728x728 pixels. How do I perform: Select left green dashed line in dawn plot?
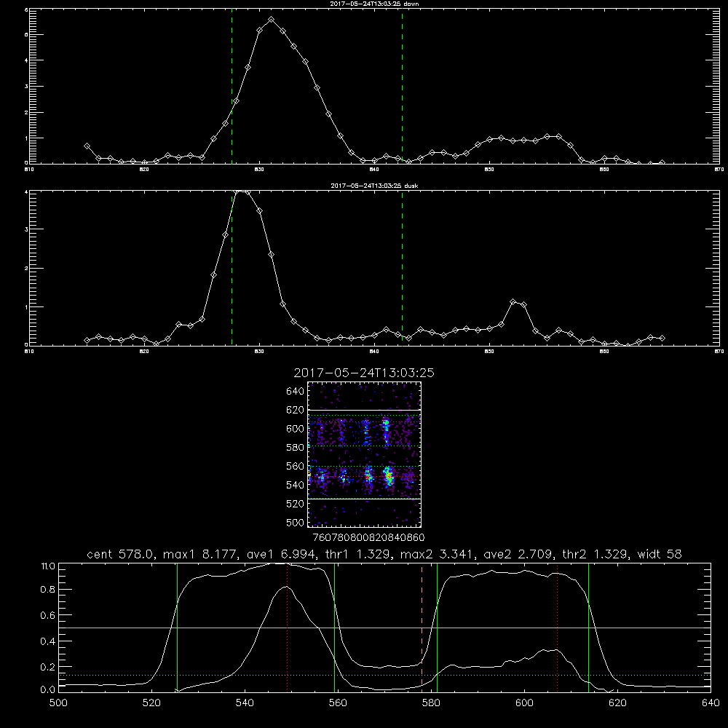tap(232, 87)
